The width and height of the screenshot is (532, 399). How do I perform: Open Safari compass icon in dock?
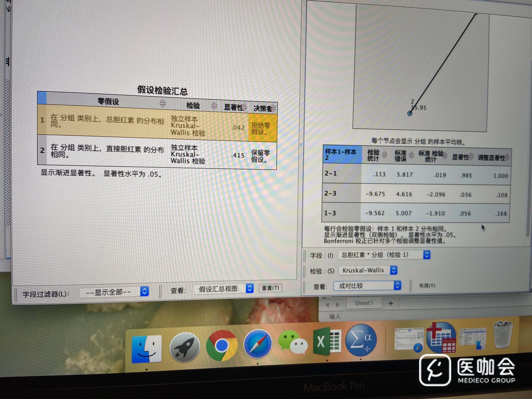[258, 344]
